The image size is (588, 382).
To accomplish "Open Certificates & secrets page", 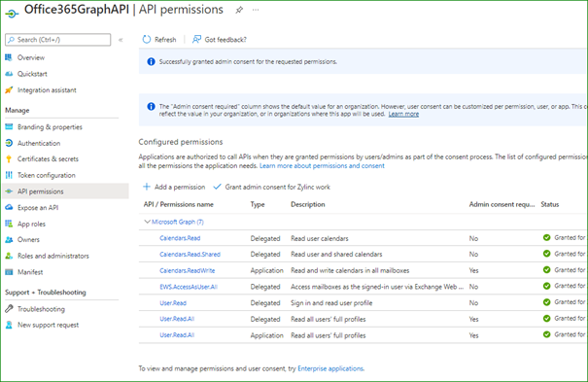I will [x=48, y=159].
